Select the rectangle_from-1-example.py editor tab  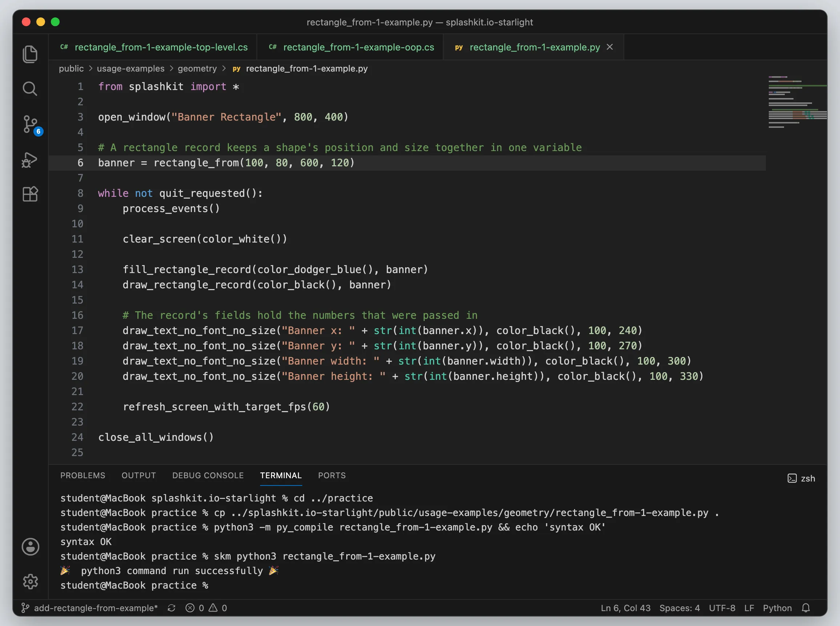pyautogui.click(x=534, y=47)
